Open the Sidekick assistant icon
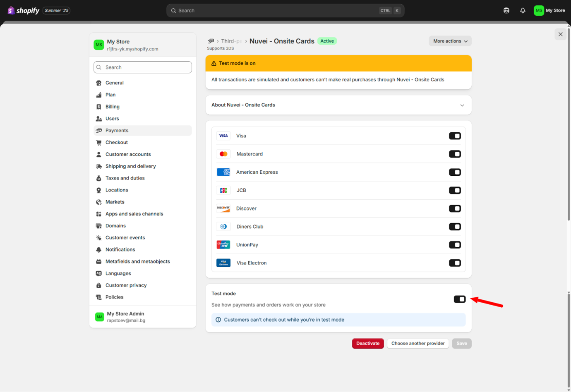The image size is (571, 392). (506, 11)
